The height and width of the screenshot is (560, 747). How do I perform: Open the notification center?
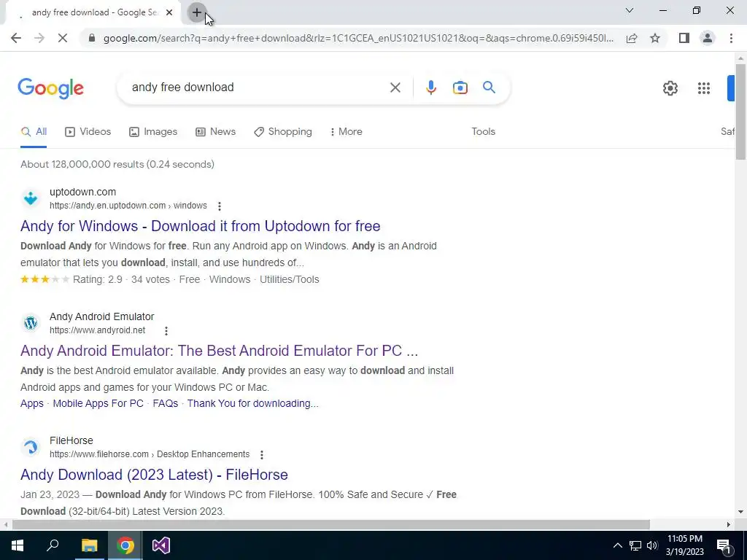tap(724, 545)
